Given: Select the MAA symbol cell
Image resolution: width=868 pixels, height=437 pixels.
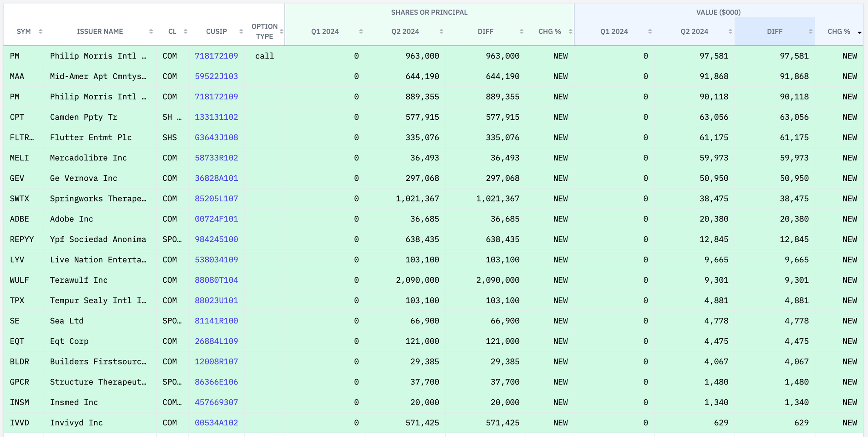Looking at the screenshot, I should click(x=23, y=76).
